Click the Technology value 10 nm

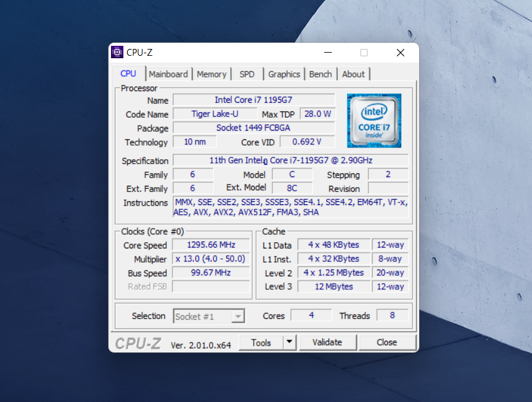click(x=195, y=142)
